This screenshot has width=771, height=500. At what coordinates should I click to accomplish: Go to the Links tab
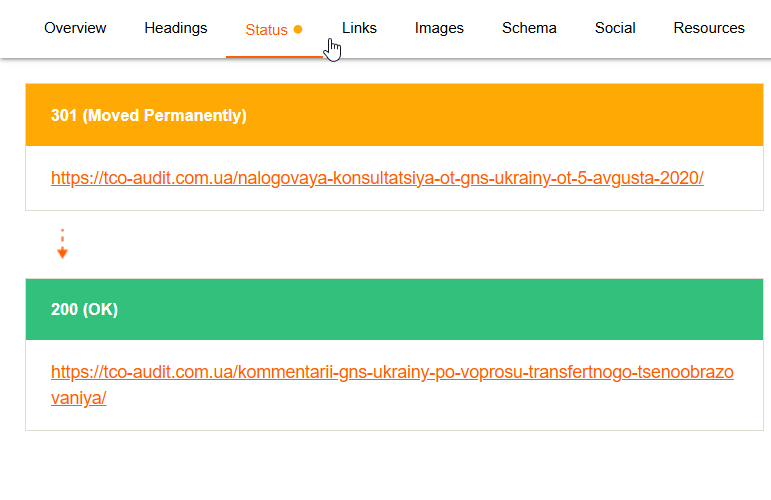359,28
